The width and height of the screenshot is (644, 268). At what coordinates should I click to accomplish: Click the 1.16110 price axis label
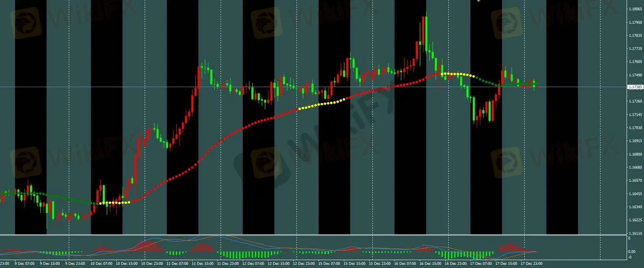[635, 234]
